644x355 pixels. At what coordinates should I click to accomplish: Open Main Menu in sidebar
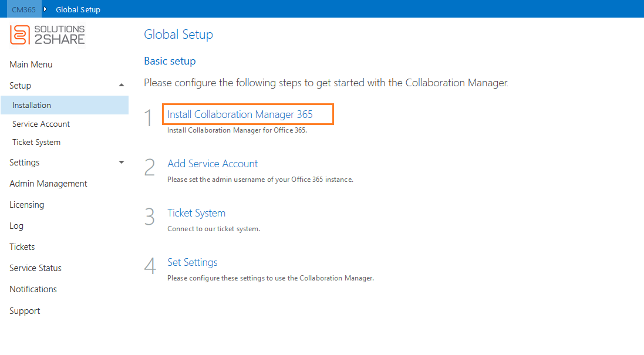(x=31, y=65)
